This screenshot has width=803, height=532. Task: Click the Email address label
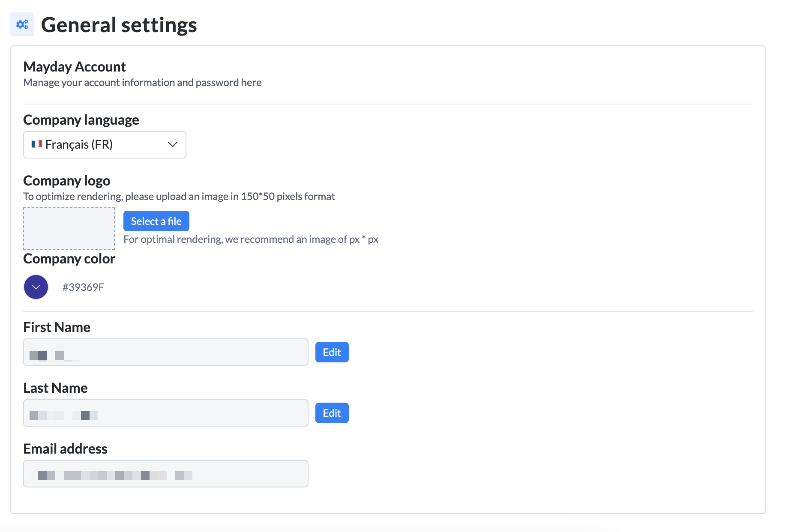pyautogui.click(x=65, y=449)
